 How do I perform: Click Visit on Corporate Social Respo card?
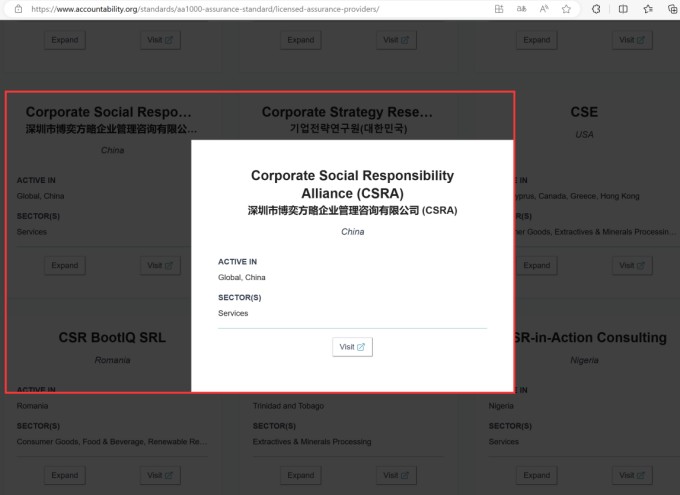tap(160, 265)
